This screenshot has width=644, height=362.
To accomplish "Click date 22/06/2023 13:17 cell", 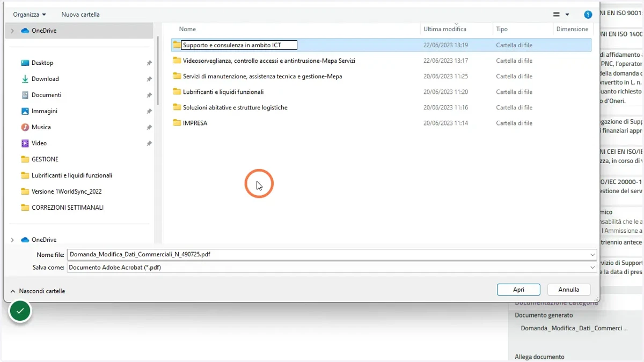I will pos(445,61).
